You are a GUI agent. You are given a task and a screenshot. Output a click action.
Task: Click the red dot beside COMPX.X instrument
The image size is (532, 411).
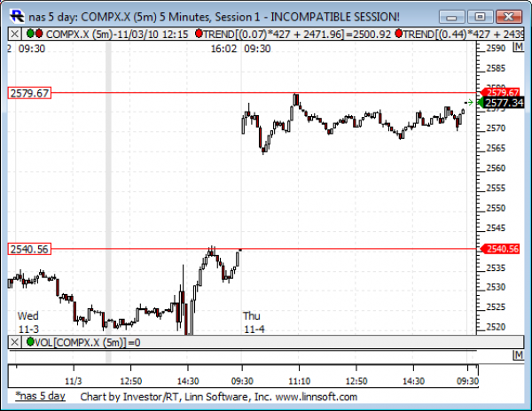coord(39,34)
